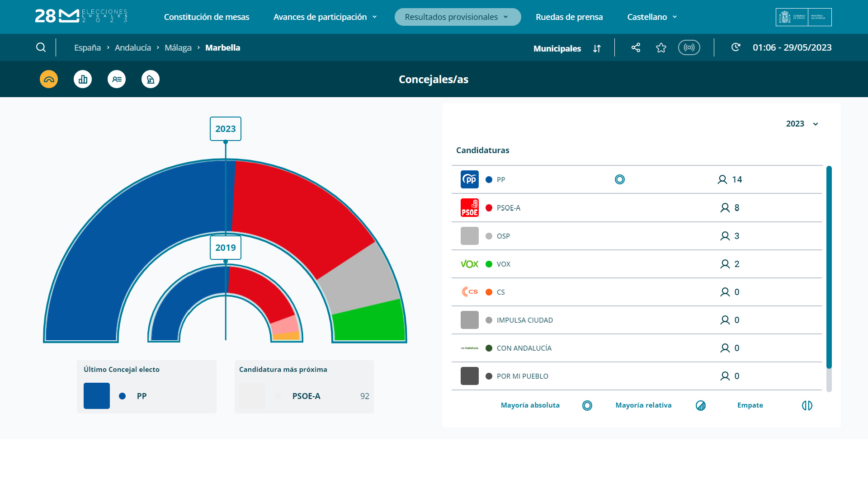Open the share icon
This screenshot has width=868, height=488.
636,47
